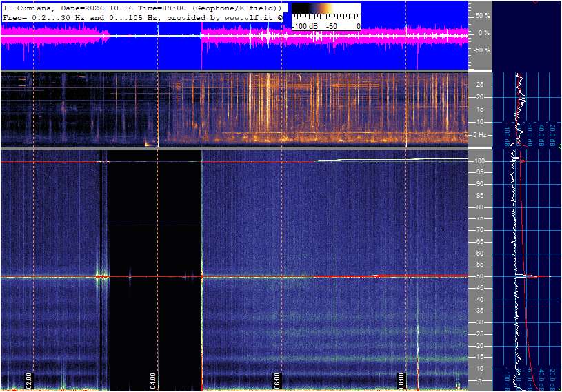This screenshot has height=392, width=562.
Task: Click the 06:00 time marker label
Action: (277, 381)
